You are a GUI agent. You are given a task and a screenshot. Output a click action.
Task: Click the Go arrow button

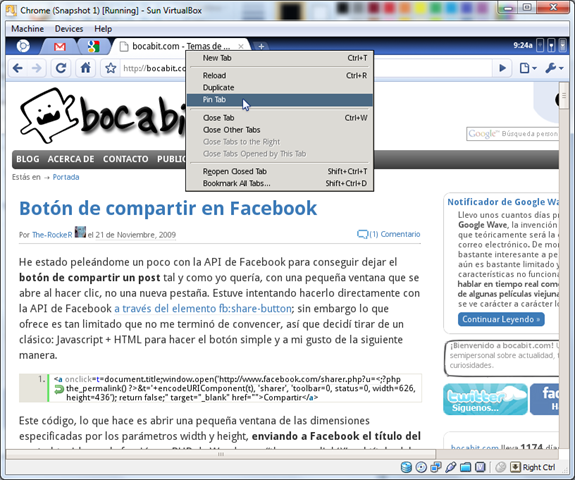(502, 68)
